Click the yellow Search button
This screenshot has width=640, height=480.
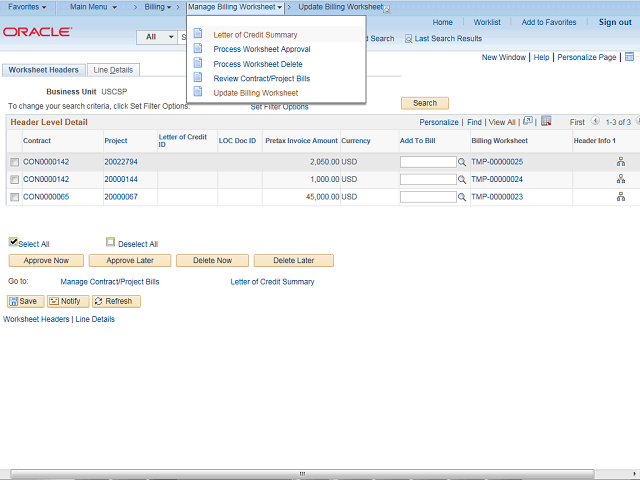coord(425,103)
